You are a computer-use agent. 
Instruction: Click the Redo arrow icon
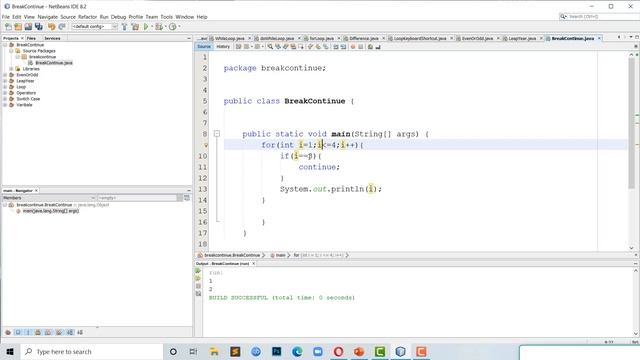62,27
